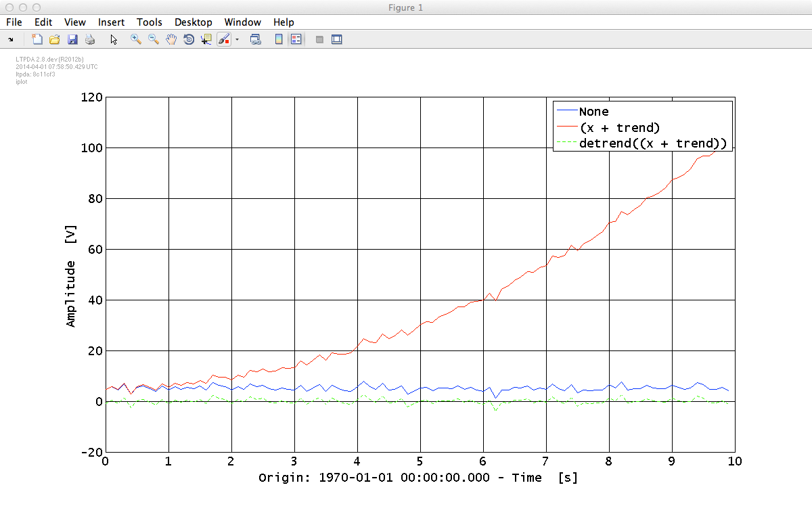Toggle the Insert Legend toolbar button
Screen dimensions: 812x523
[x=296, y=40]
